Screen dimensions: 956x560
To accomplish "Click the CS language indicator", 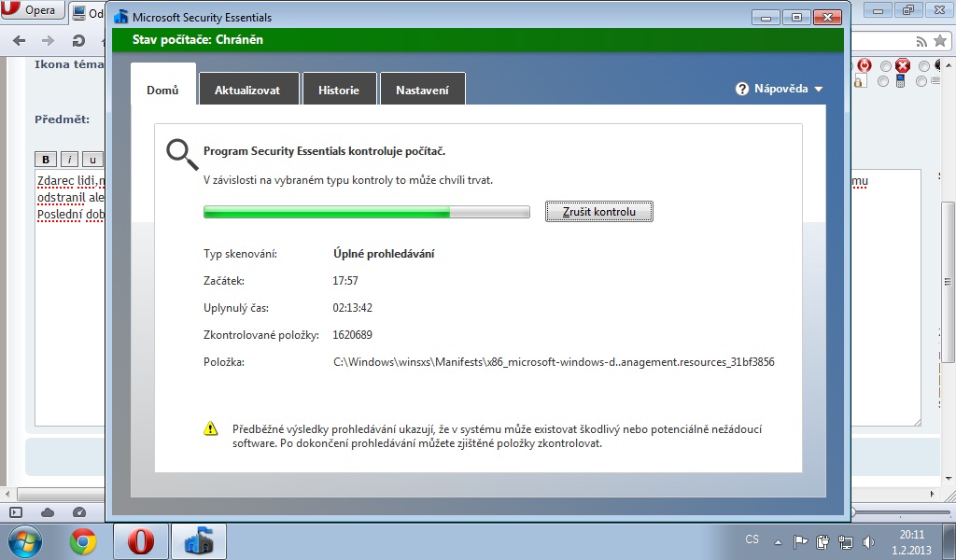I will 752,539.
